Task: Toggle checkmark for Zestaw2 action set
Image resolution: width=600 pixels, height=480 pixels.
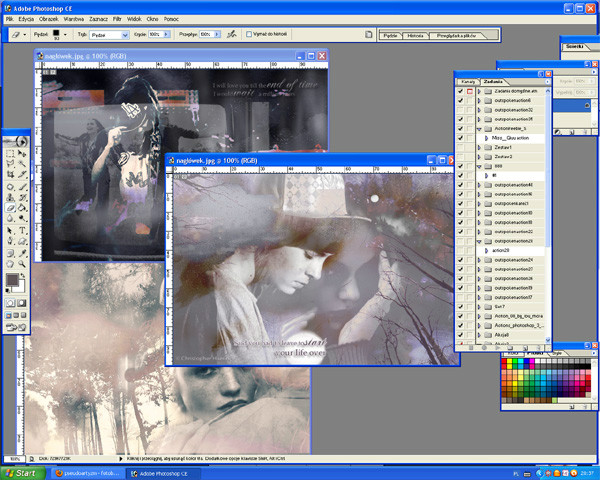Action: [x=460, y=157]
